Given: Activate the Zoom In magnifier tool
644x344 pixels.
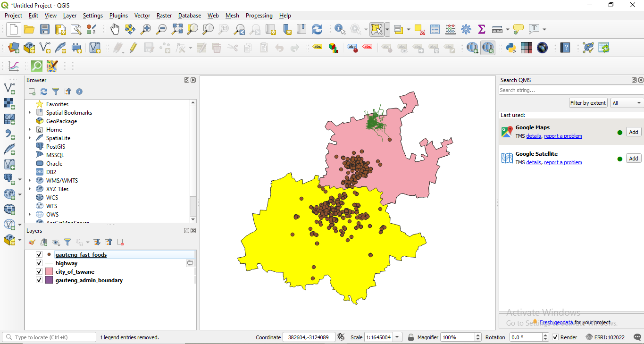Looking at the screenshot, I should click(146, 29).
